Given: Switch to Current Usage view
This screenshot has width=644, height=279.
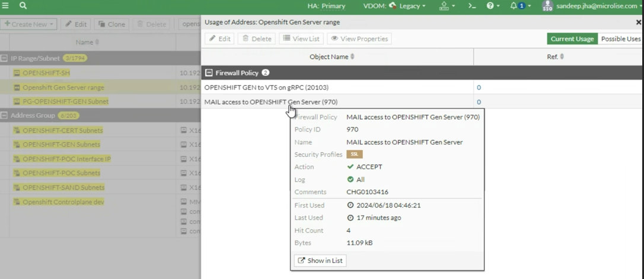Looking at the screenshot, I should (572, 39).
